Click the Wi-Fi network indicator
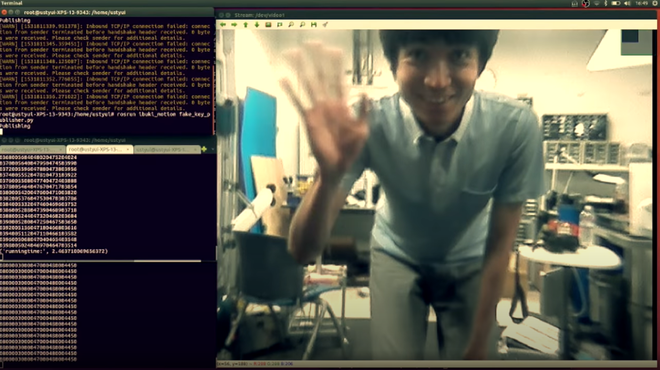 (596, 3)
